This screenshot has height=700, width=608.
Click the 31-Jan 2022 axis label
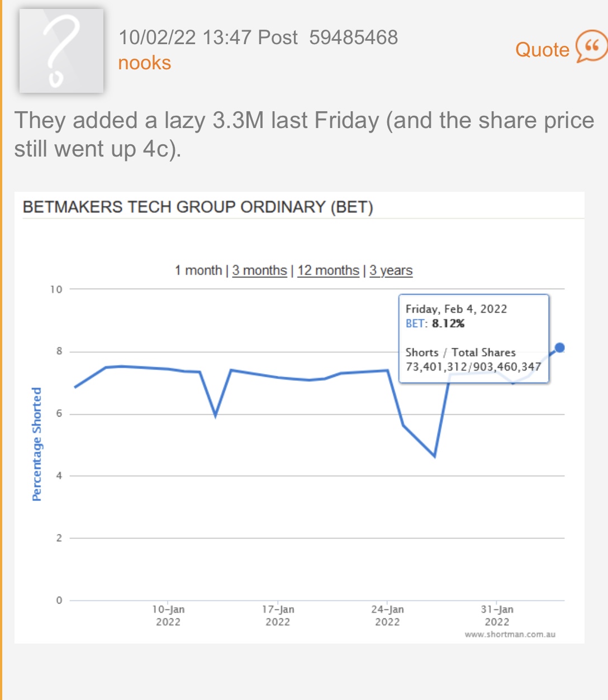(497, 616)
